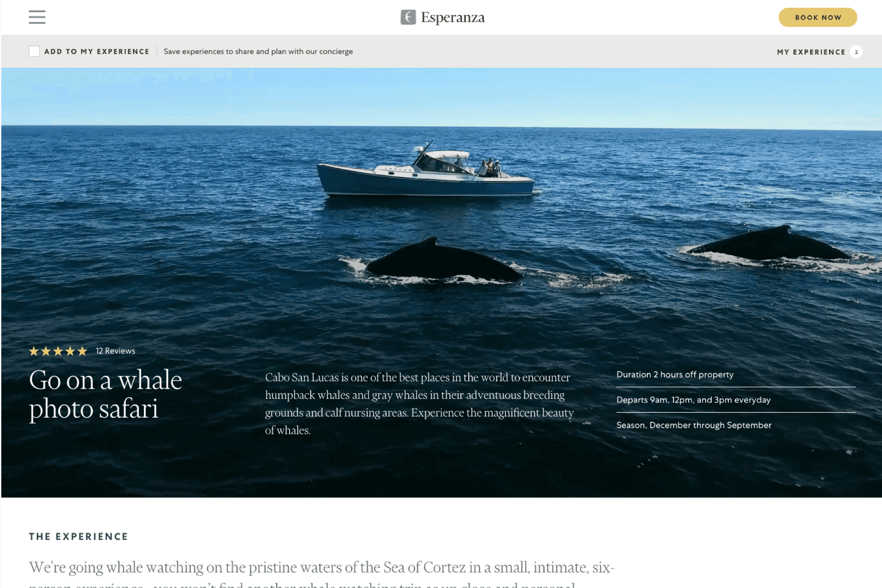Click the Add To My Experience label
Image resolution: width=882 pixels, height=588 pixels.
97,52
